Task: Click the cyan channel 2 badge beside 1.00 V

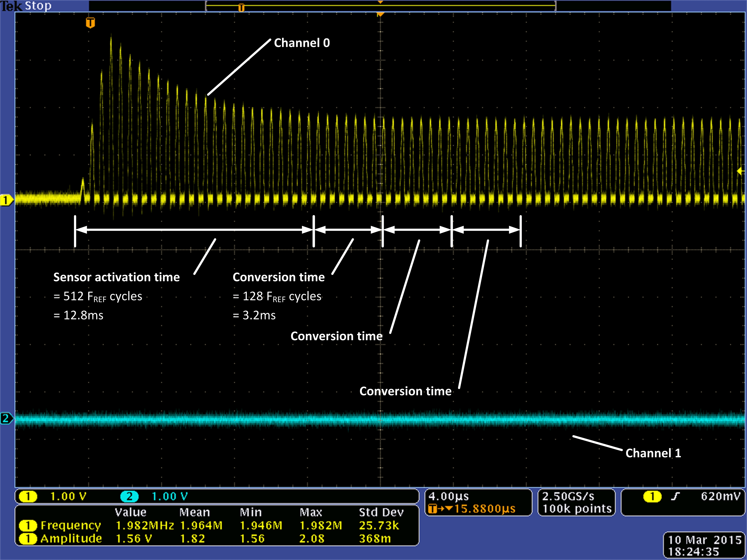Action: [129, 496]
